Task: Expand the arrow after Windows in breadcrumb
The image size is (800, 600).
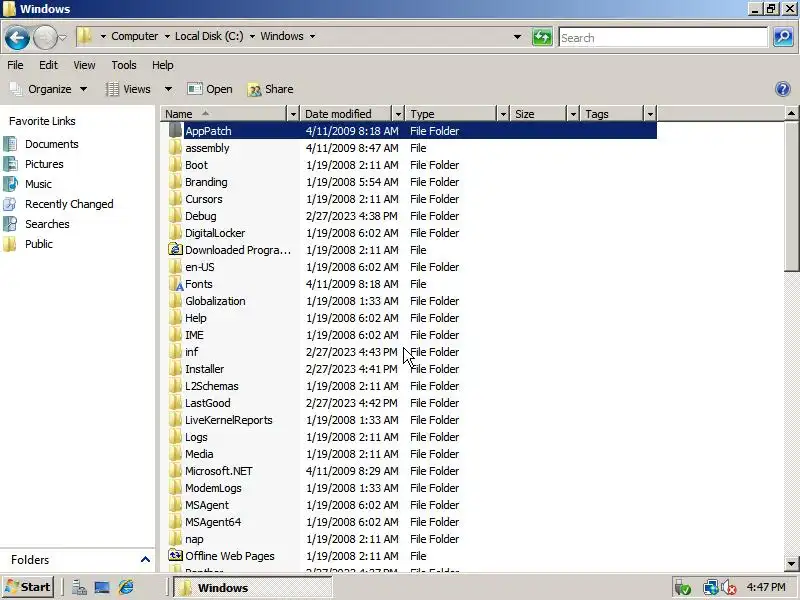Action: pos(312,36)
